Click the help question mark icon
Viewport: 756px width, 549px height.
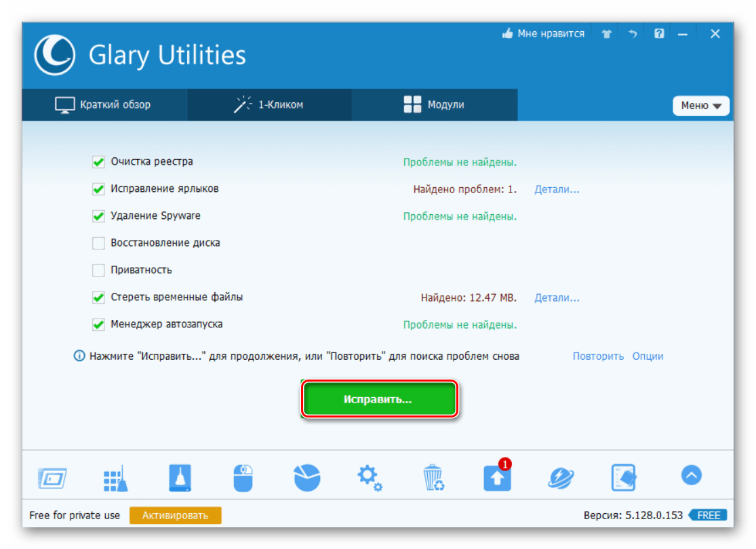pyautogui.click(x=658, y=33)
